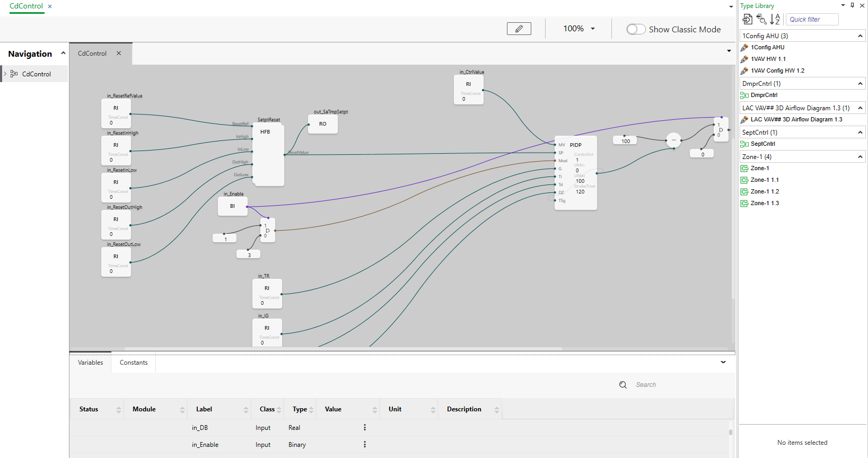The width and height of the screenshot is (868, 458).
Task: Collapse the 1Config AHU group
Action: point(860,36)
